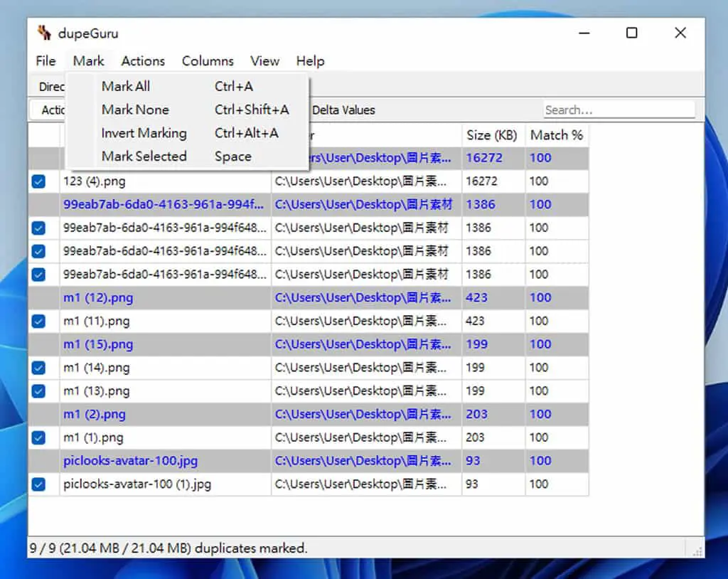Maximize the dupeGuru window

[x=631, y=33]
